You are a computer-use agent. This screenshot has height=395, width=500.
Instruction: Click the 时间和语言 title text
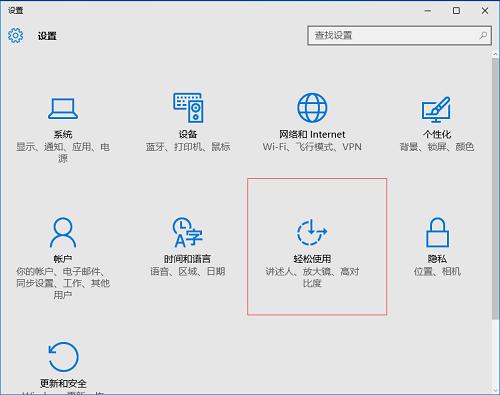(187, 259)
